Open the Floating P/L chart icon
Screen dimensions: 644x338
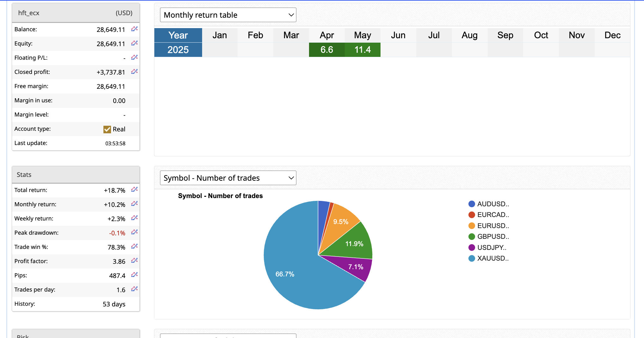click(x=134, y=57)
